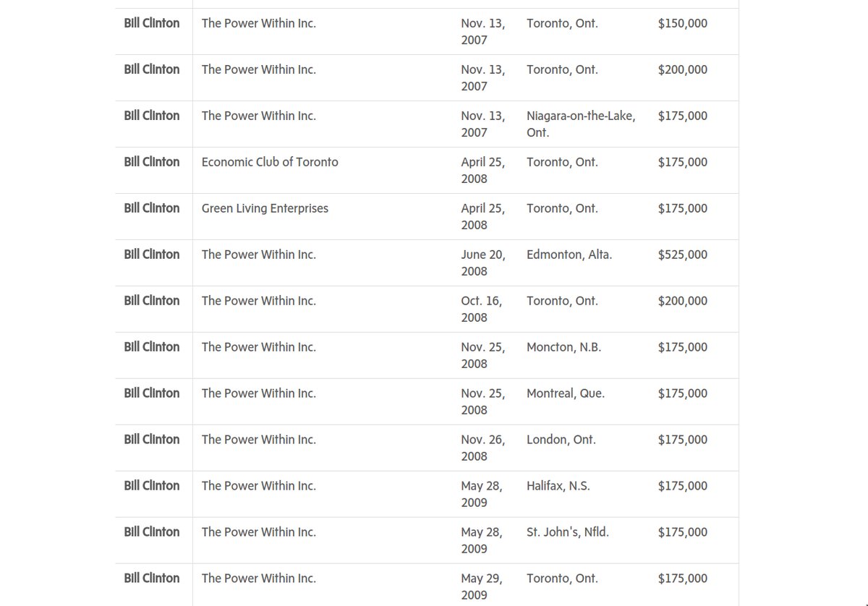
Task: Click the June 20, 2008 date
Action: (x=482, y=263)
